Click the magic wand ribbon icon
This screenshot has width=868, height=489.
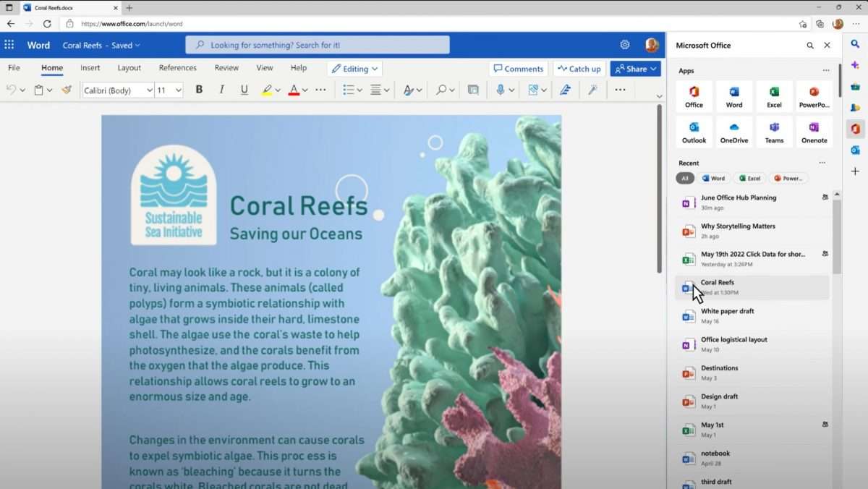tap(592, 90)
